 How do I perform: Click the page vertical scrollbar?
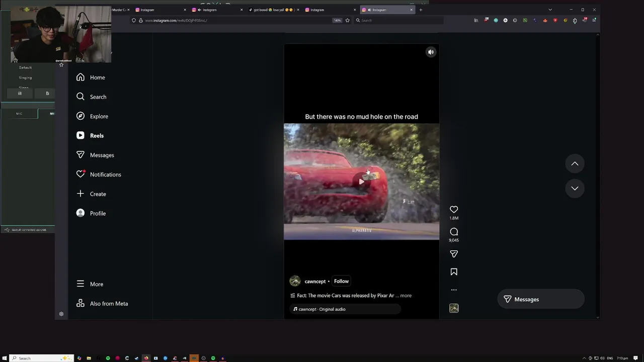[598, 176]
